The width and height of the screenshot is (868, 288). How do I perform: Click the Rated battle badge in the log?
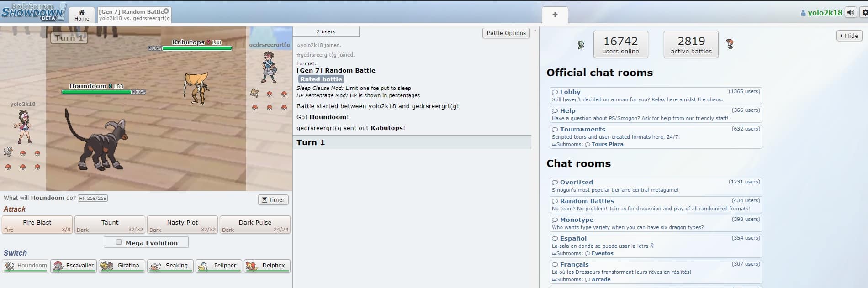pos(321,79)
